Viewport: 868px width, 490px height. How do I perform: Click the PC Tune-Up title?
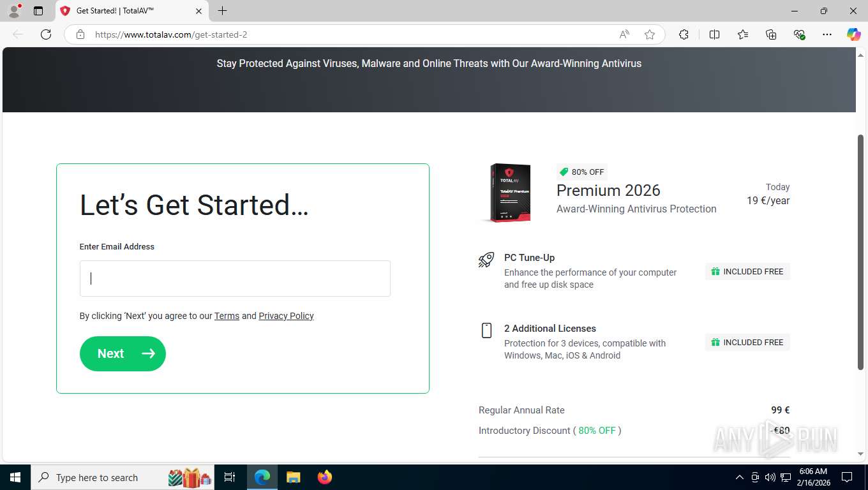pyautogui.click(x=529, y=258)
